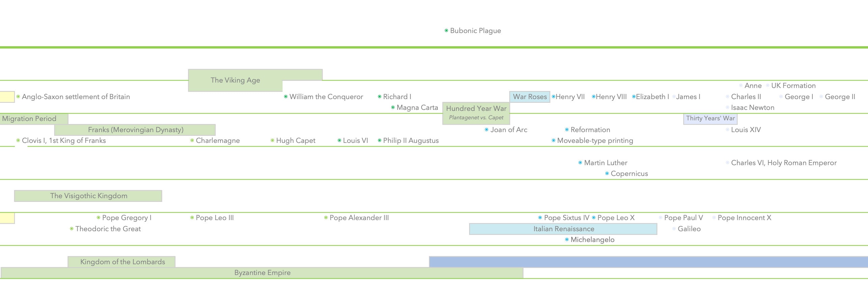
Task: Select the Kingdom of the Lombards bar
Action: (123, 262)
